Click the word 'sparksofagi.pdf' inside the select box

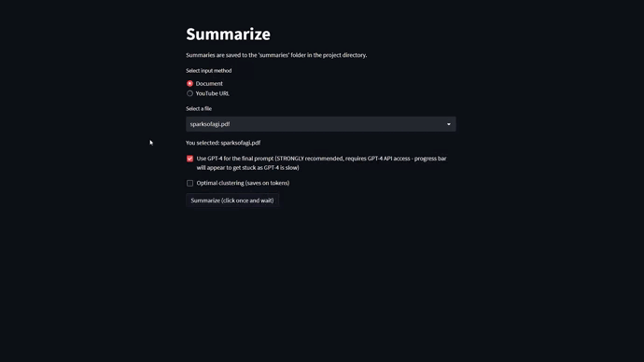[210, 124]
